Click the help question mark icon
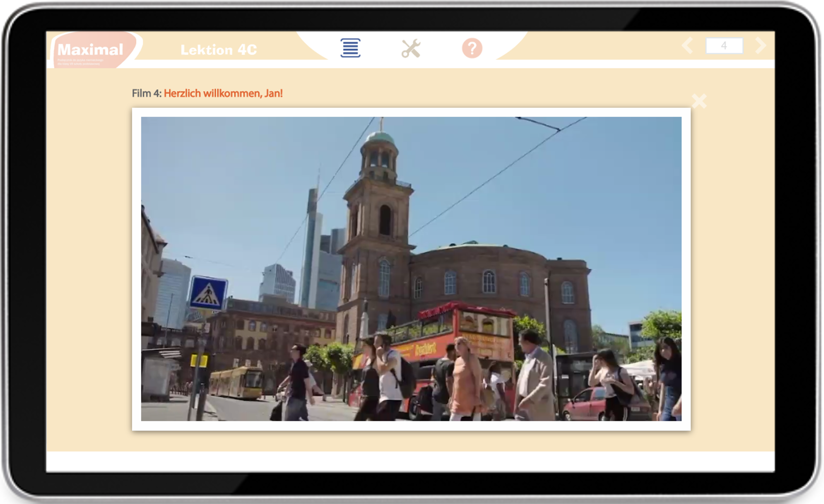824x504 pixels. [x=472, y=48]
